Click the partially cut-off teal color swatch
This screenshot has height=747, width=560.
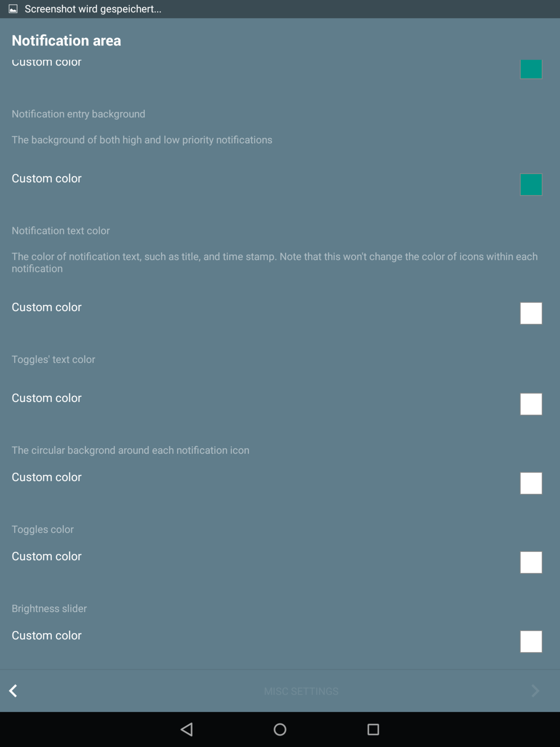531,69
